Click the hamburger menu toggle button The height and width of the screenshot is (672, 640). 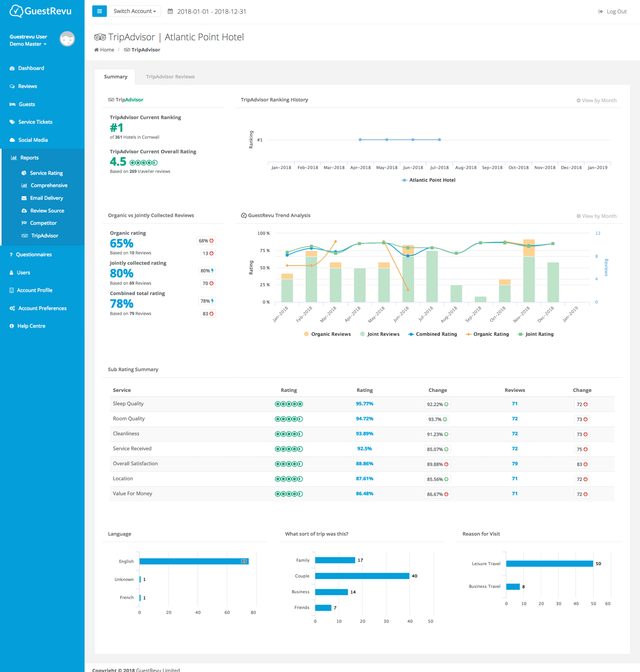click(x=99, y=11)
